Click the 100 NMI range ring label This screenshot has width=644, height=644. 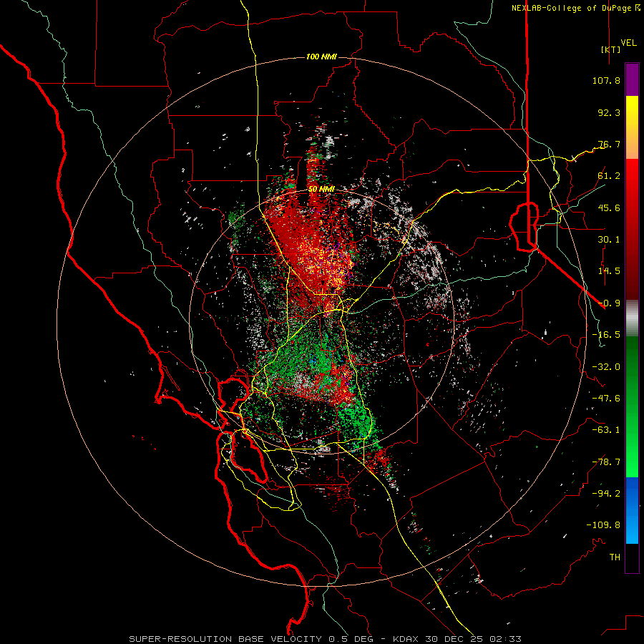coord(321,57)
